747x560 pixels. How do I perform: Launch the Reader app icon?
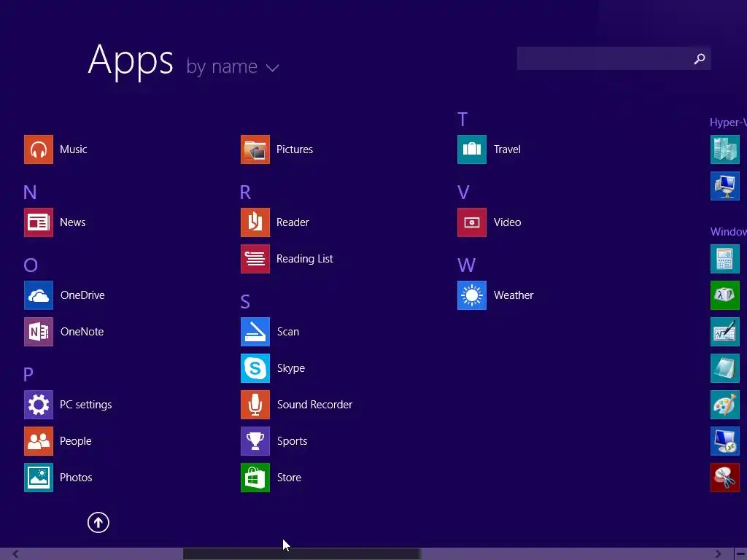tap(255, 222)
